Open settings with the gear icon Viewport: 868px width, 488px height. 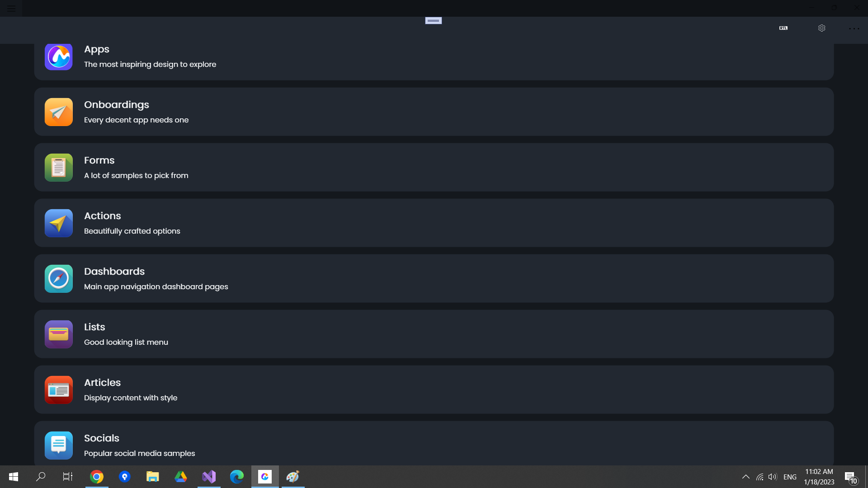[x=821, y=28]
